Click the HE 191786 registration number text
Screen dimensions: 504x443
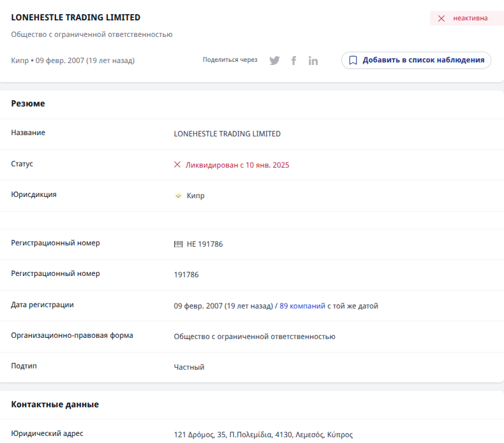[x=204, y=244]
